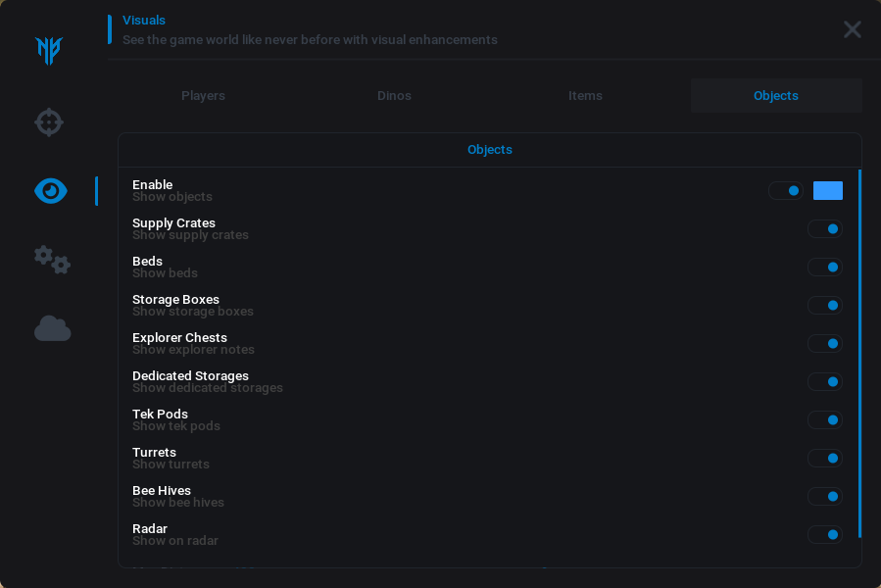Turn off the Beds toggle
Viewport: 881px width, 588px height.
(x=824, y=268)
